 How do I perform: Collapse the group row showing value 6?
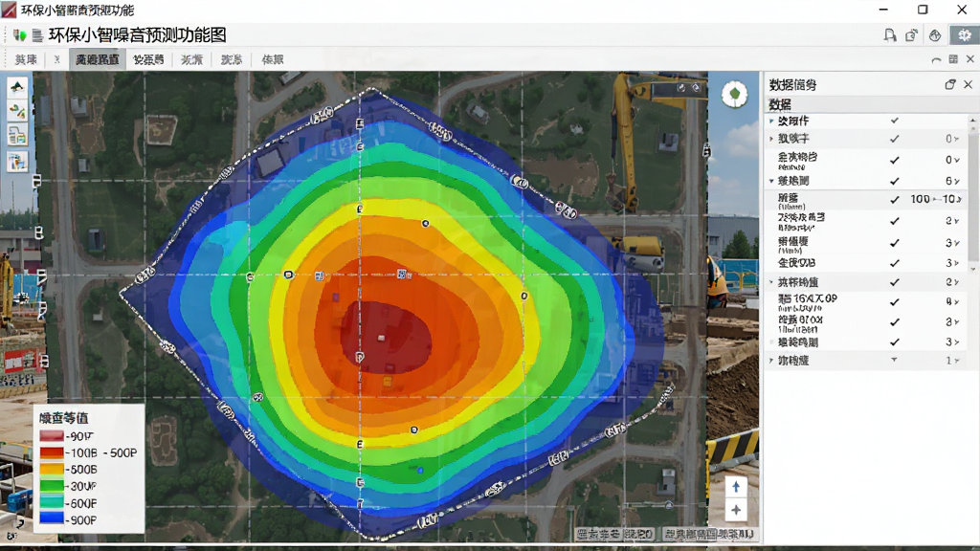click(x=771, y=181)
